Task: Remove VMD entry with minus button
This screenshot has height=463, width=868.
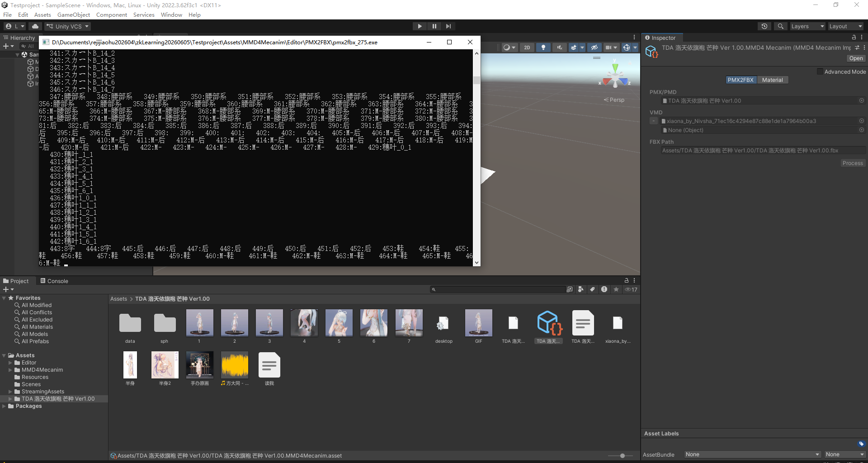Action: pos(654,121)
